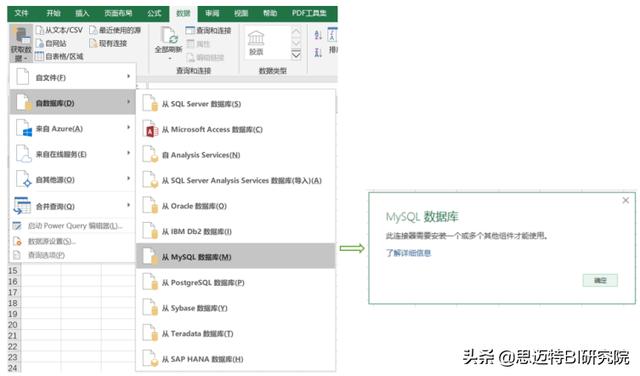Open the 自数据库(D) submenu

point(72,102)
